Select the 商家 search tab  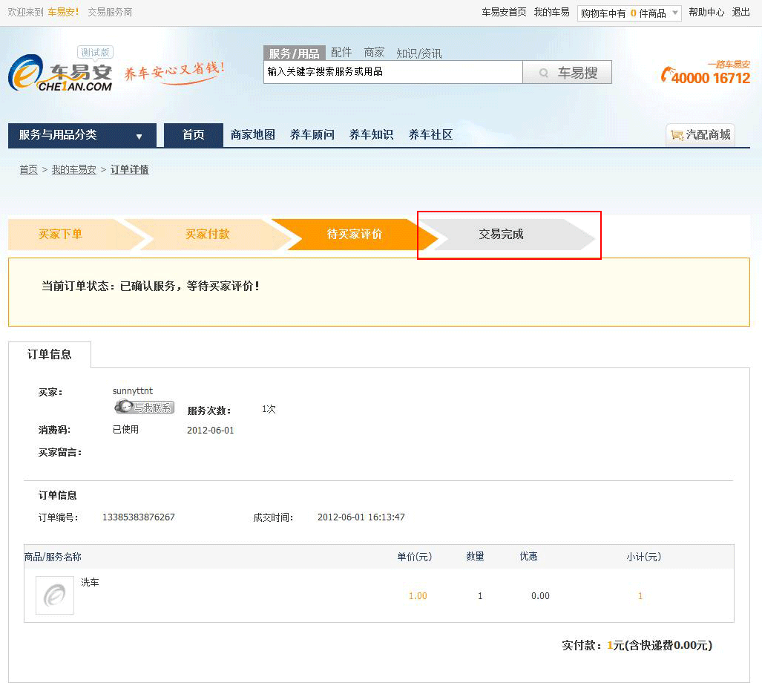[374, 53]
